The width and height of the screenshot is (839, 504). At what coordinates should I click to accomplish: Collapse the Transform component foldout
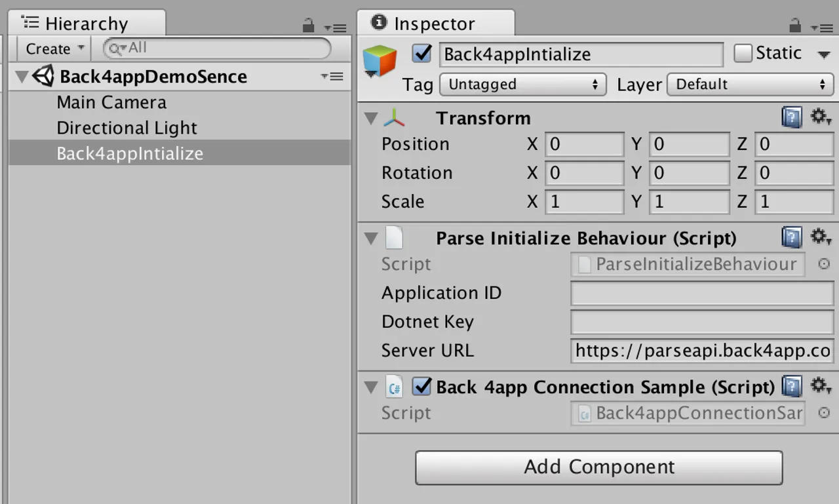(x=370, y=118)
